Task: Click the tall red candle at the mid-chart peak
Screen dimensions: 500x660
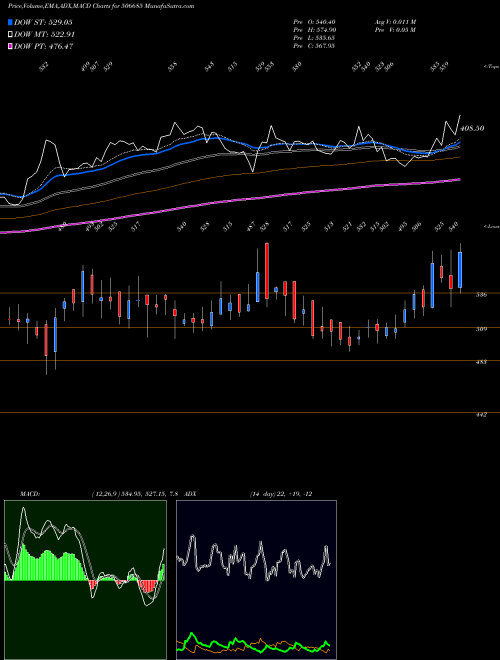Action: coord(267,271)
